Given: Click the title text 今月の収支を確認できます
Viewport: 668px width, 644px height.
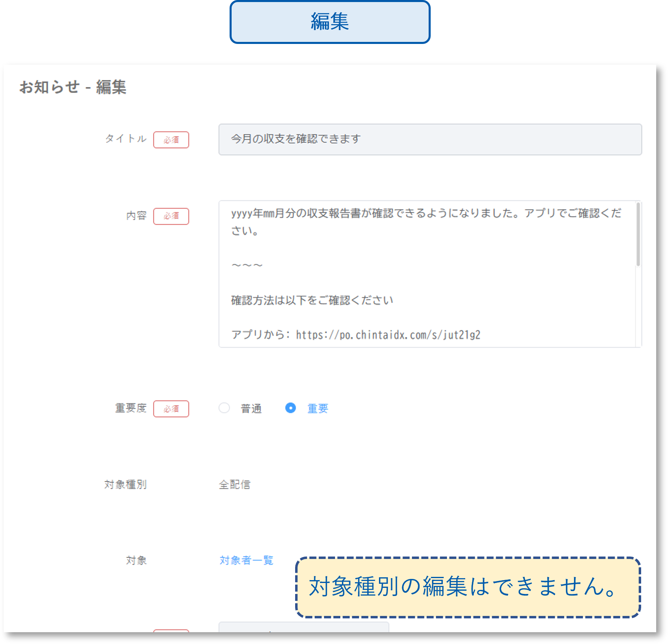Looking at the screenshot, I should (295, 140).
